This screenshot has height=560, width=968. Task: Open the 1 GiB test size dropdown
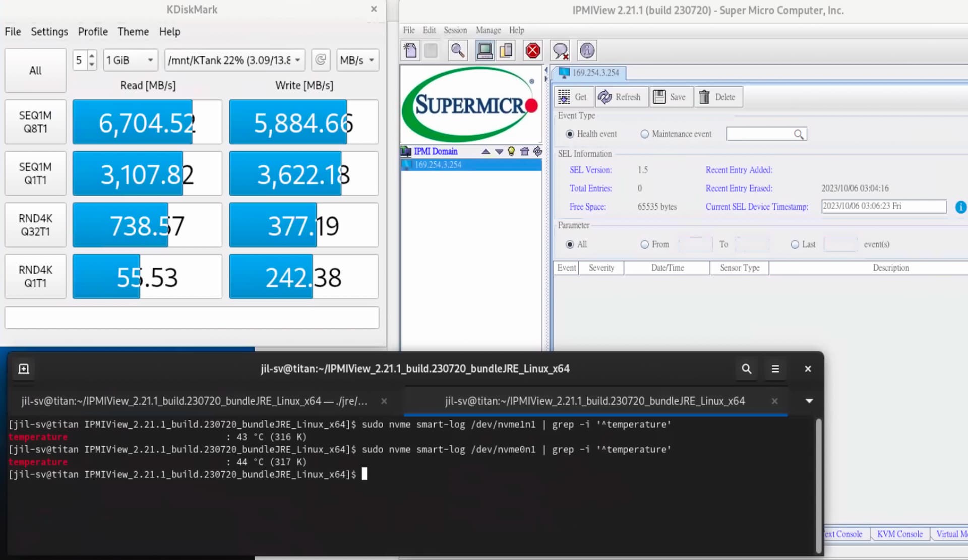(x=131, y=60)
